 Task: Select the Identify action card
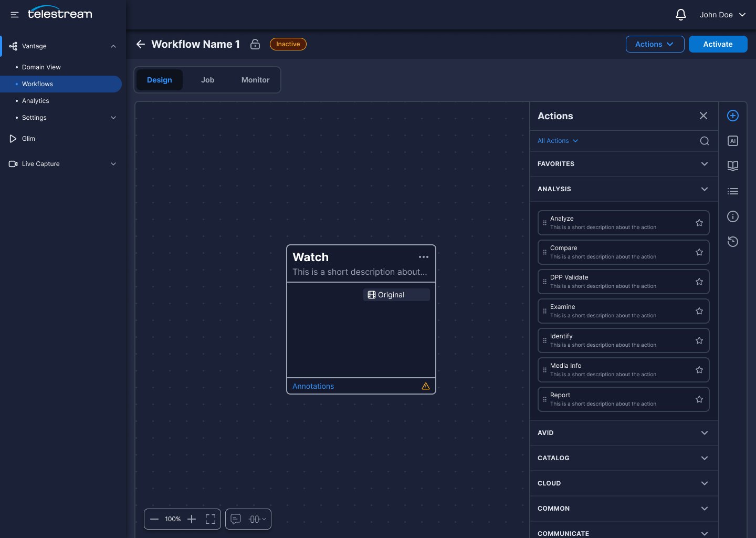(x=624, y=340)
